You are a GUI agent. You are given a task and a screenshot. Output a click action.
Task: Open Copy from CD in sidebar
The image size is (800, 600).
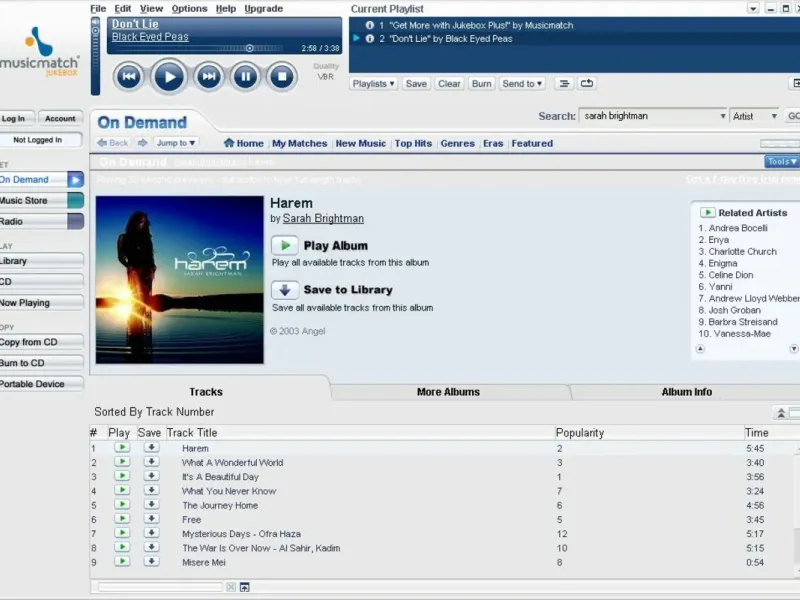tap(41, 342)
